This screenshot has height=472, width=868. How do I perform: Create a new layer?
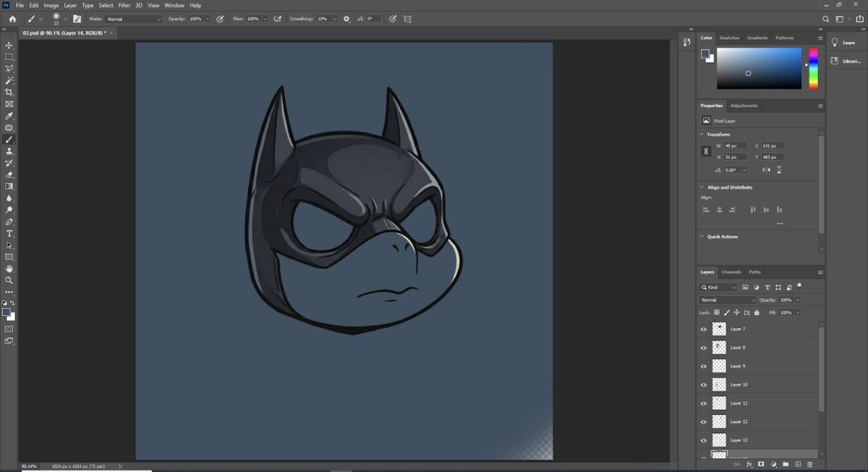[798, 464]
